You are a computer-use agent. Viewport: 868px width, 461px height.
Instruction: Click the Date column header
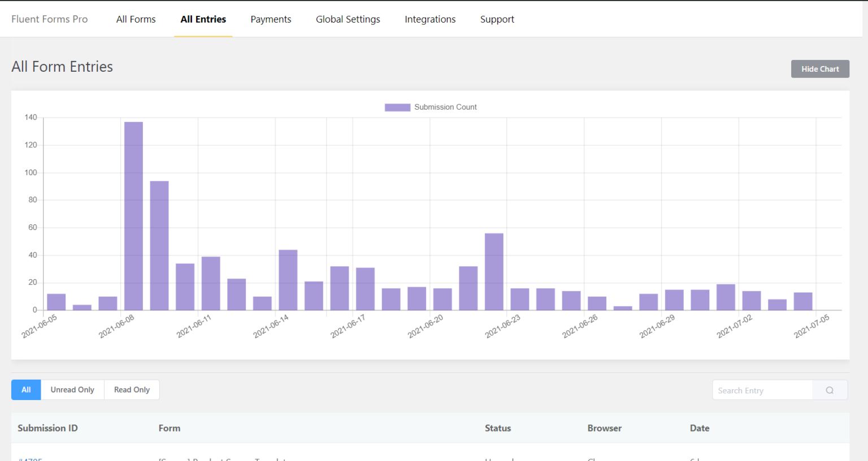pyautogui.click(x=699, y=428)
